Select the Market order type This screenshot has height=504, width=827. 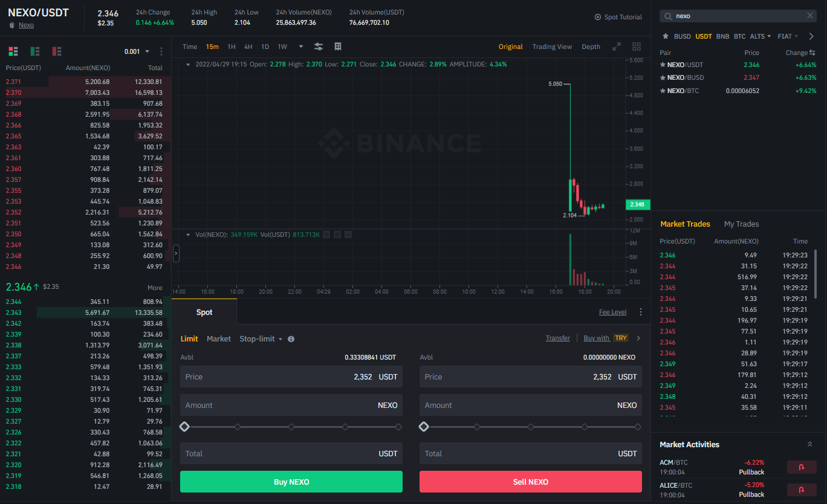[219, 339]
